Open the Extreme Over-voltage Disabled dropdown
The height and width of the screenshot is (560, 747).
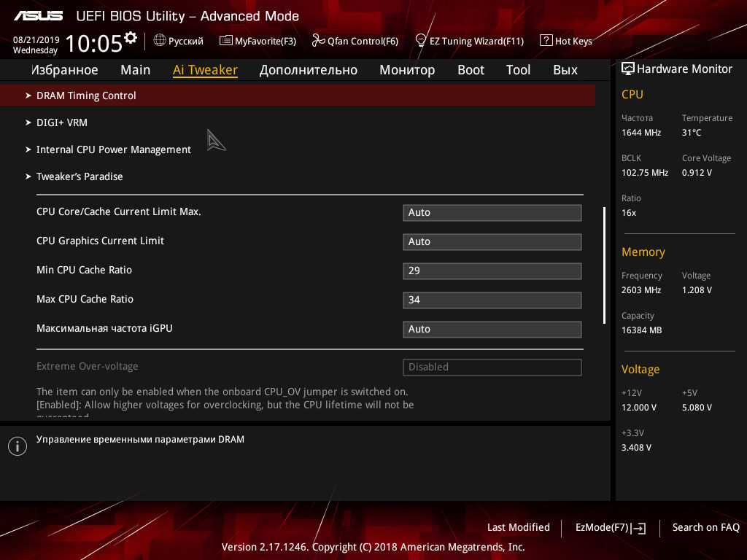point(492,367)
